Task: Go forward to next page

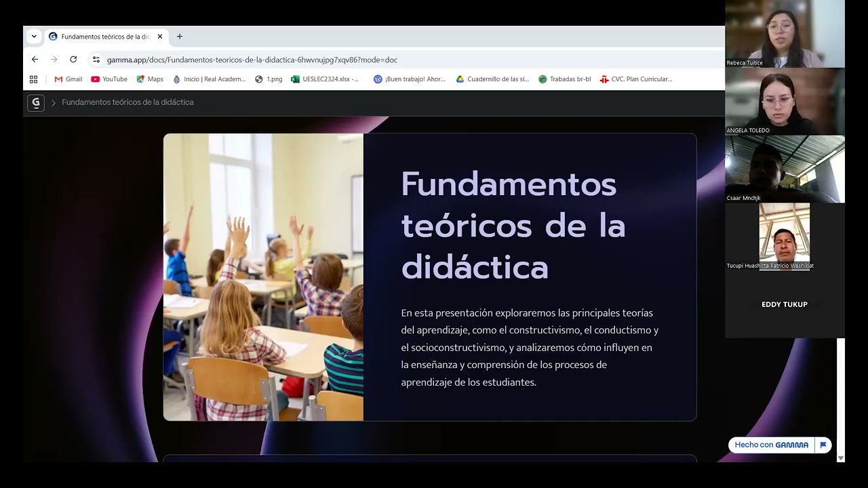Action: click(54, 60)
